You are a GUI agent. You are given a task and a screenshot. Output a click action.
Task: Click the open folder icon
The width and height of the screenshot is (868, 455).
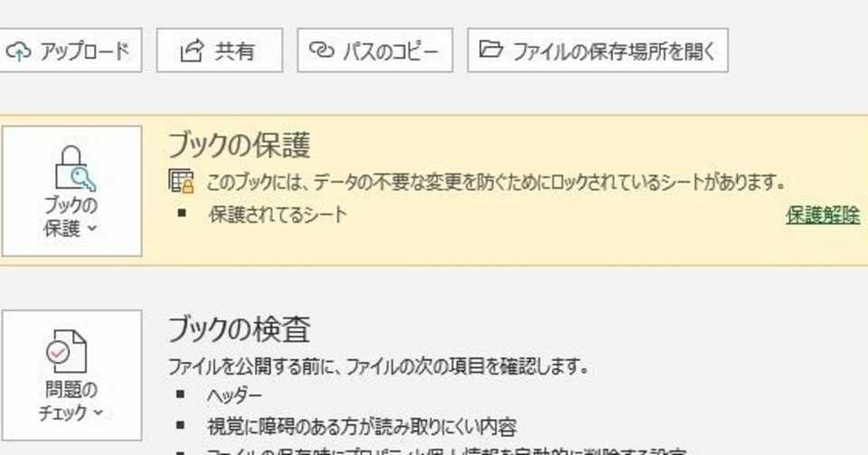(x=490, y=49)
